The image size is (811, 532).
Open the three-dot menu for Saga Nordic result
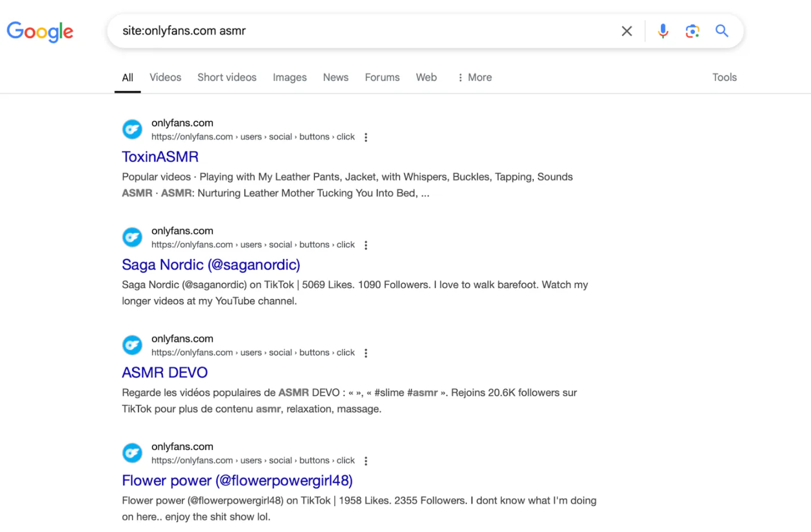click(366, 245)
